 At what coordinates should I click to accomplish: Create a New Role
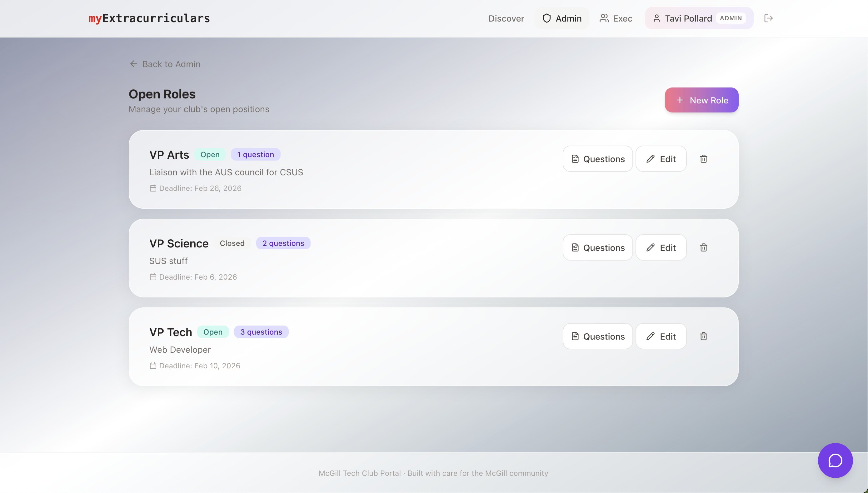pos(701,100)
